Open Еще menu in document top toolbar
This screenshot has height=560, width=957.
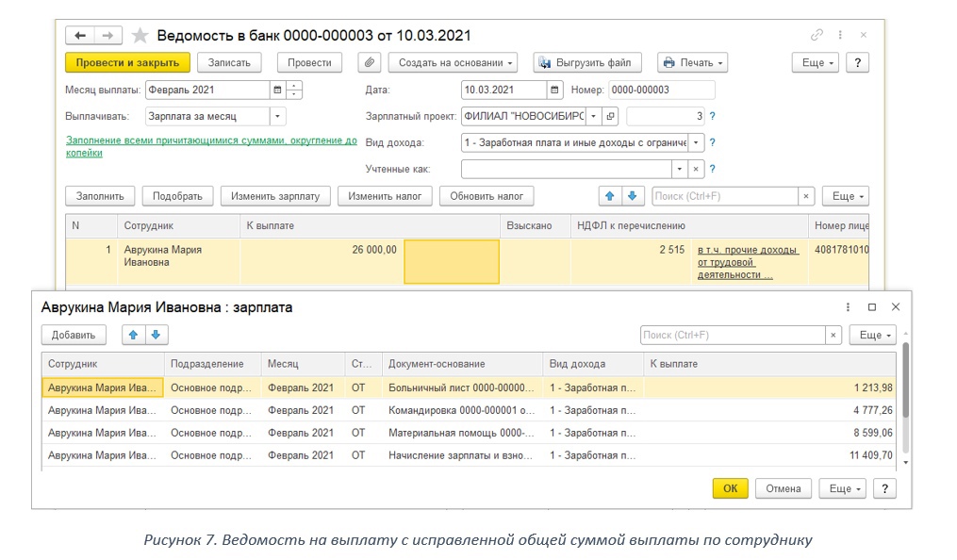tap(816, 62)
